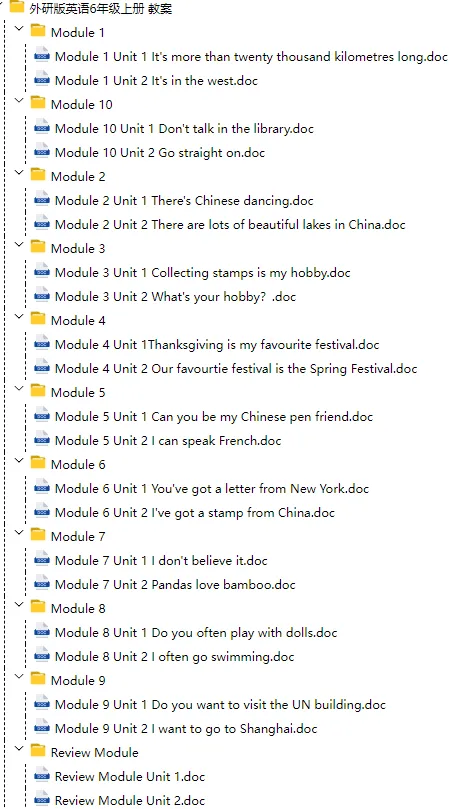Click the Review Module folder icon
Viewport: 472px width, 809px height.
38,751
